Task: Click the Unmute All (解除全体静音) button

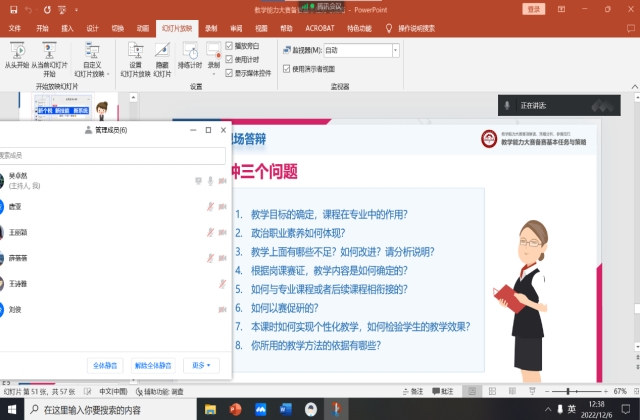Action: (153, 365)
